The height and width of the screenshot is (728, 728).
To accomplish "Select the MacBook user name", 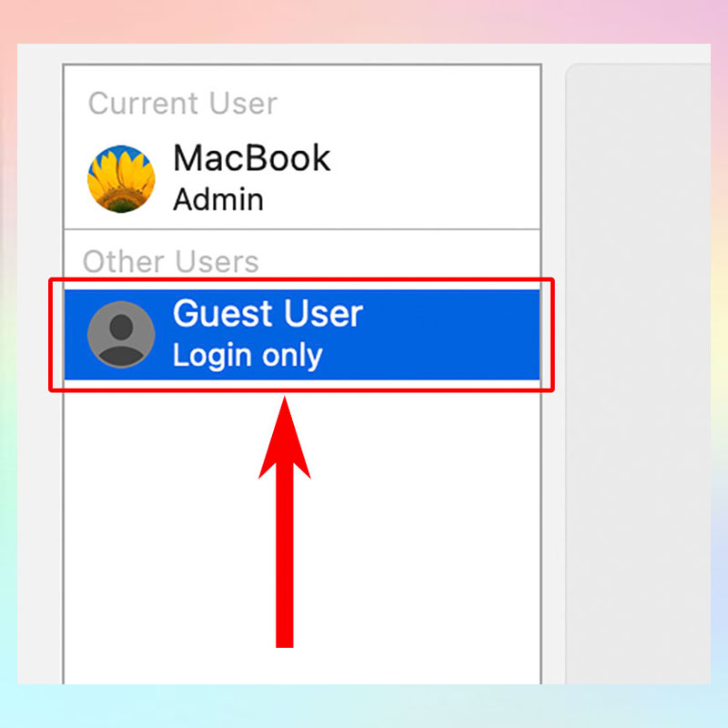I will (251, 157).
